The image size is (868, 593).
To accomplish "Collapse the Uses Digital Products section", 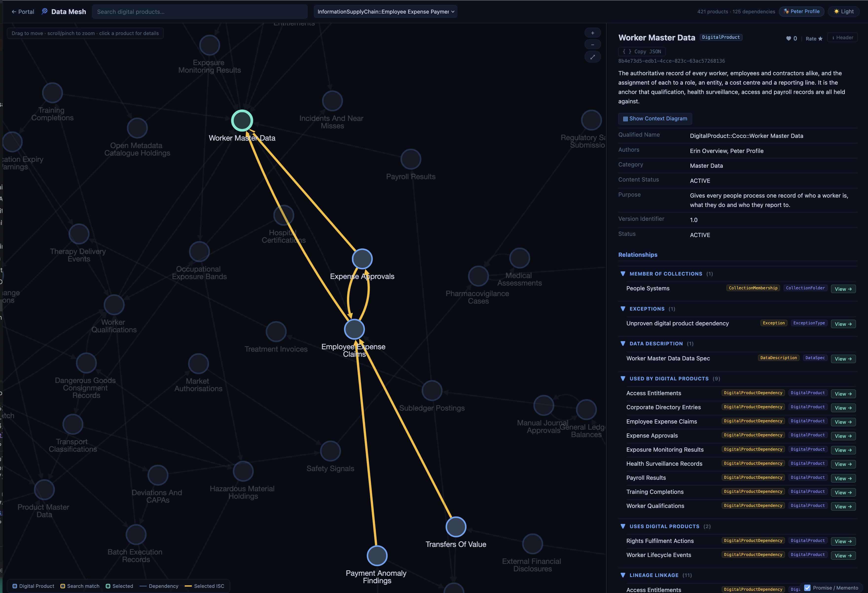I will [623, 526].
